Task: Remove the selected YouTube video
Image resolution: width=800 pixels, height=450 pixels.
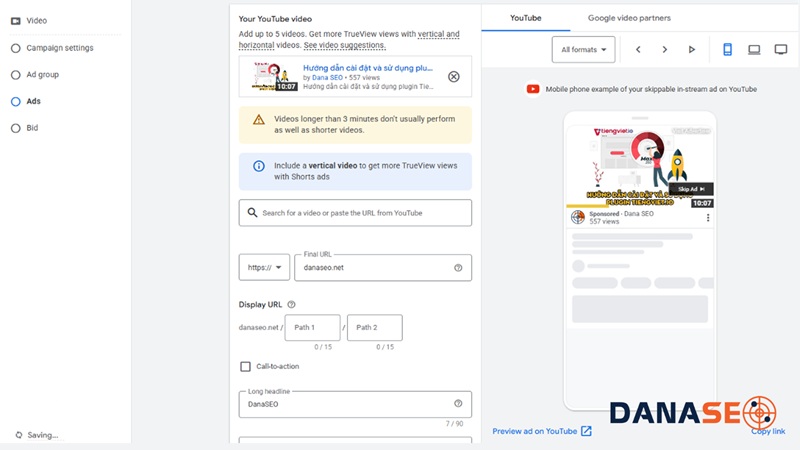Action: [454, 77]
